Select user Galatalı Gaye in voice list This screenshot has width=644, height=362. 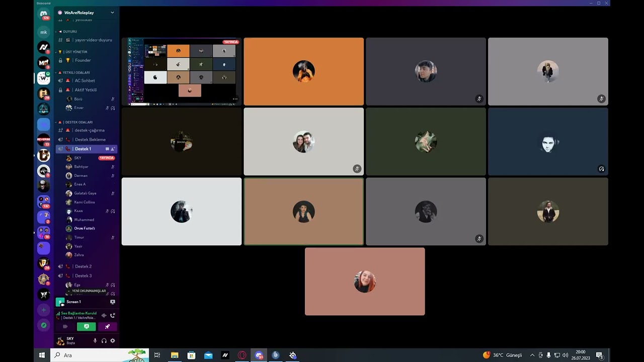(85, 193)
